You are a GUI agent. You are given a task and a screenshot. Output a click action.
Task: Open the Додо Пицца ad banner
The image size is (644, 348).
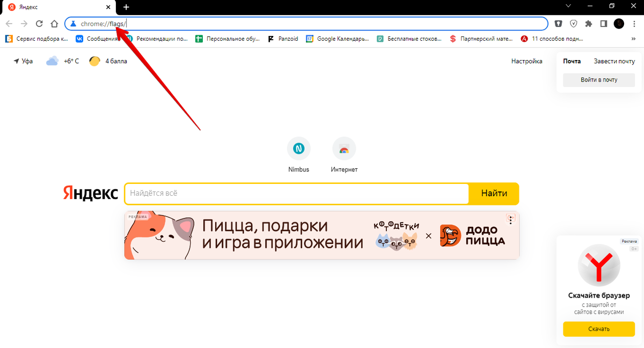pos(321,235)
